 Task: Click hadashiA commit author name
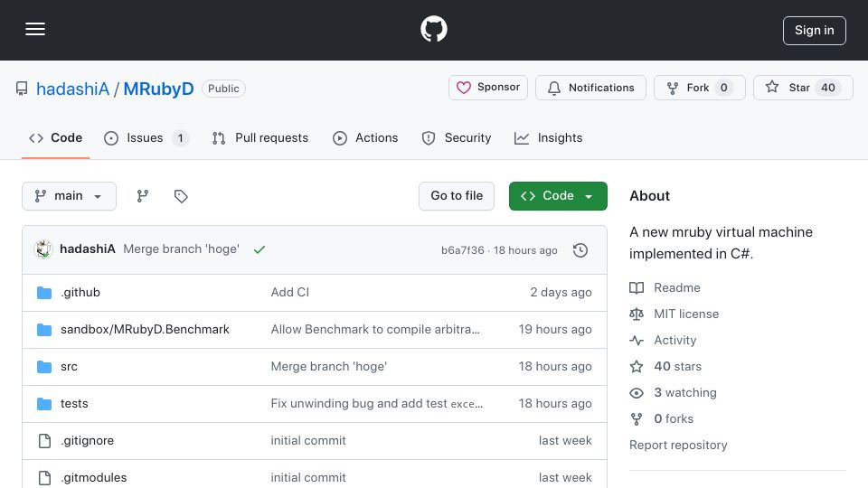[88, 249]
